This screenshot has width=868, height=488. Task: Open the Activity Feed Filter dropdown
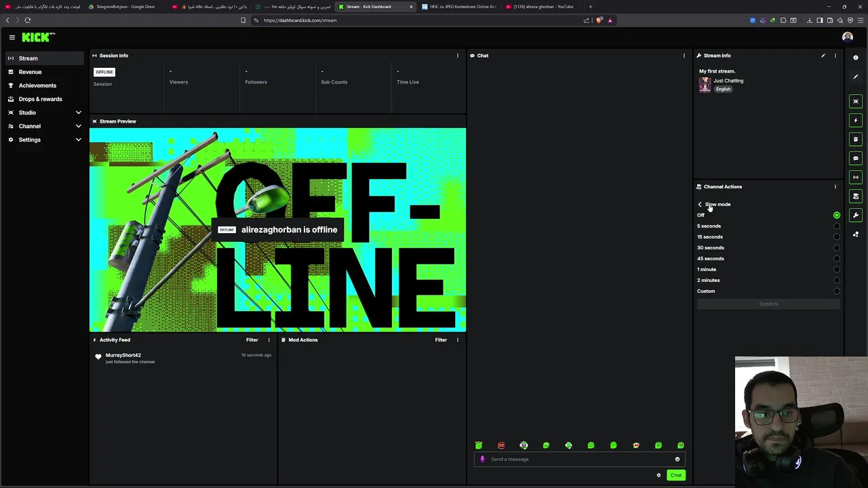[252, 340]
